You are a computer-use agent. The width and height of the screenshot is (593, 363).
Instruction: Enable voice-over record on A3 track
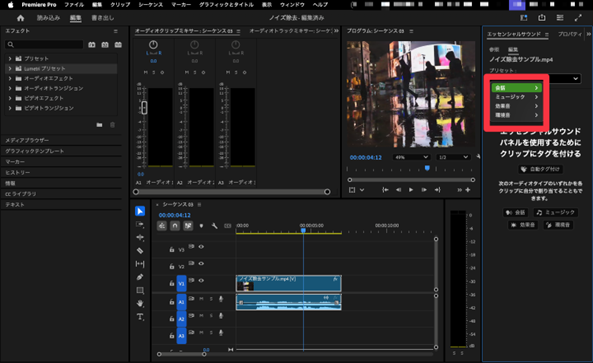coord(221,333)
